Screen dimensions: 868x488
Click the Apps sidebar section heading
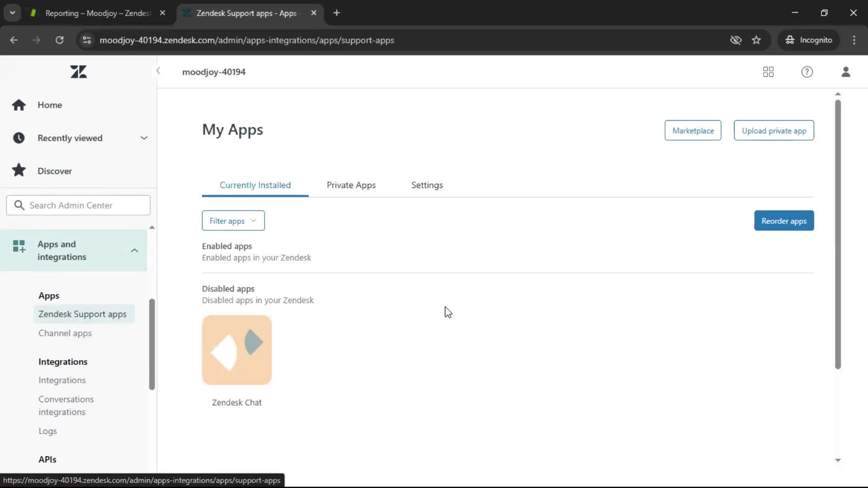49,296
